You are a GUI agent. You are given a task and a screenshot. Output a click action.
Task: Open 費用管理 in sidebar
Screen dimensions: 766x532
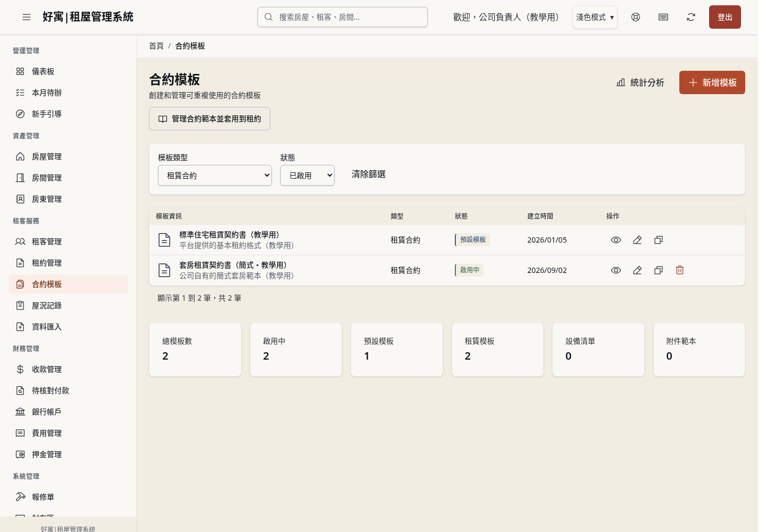(68, 433)
